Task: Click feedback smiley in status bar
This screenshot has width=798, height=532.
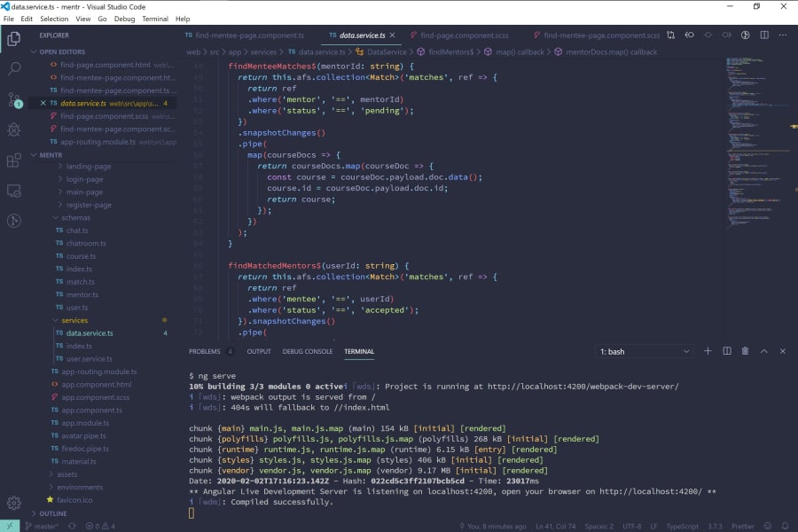Action: click(768, 527)
